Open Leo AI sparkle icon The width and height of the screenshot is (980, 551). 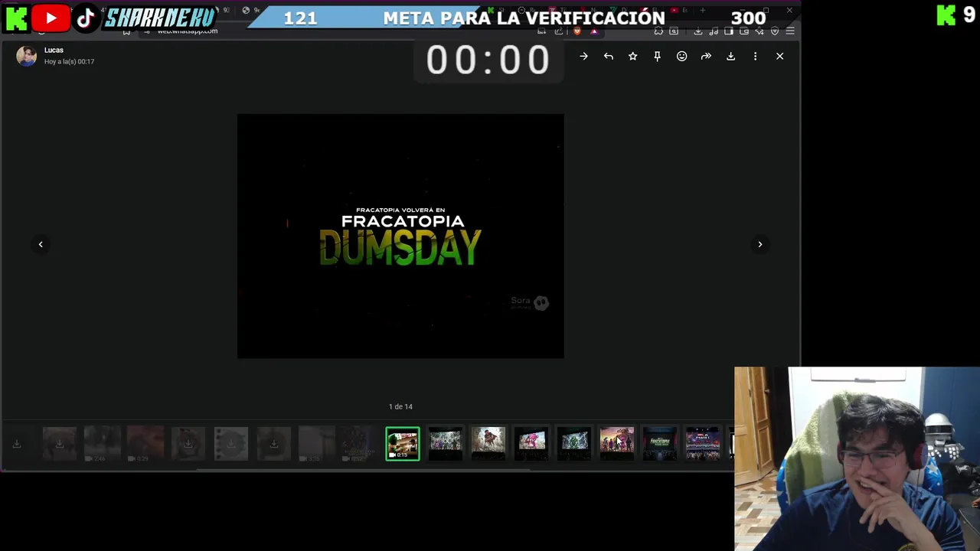759,31
